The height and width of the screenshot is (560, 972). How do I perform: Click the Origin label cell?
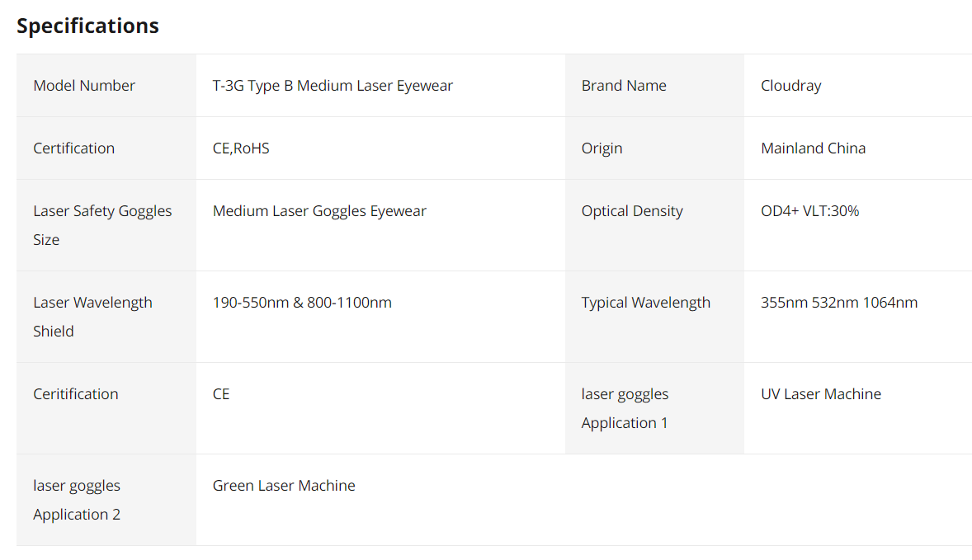(x=602, y=148)
